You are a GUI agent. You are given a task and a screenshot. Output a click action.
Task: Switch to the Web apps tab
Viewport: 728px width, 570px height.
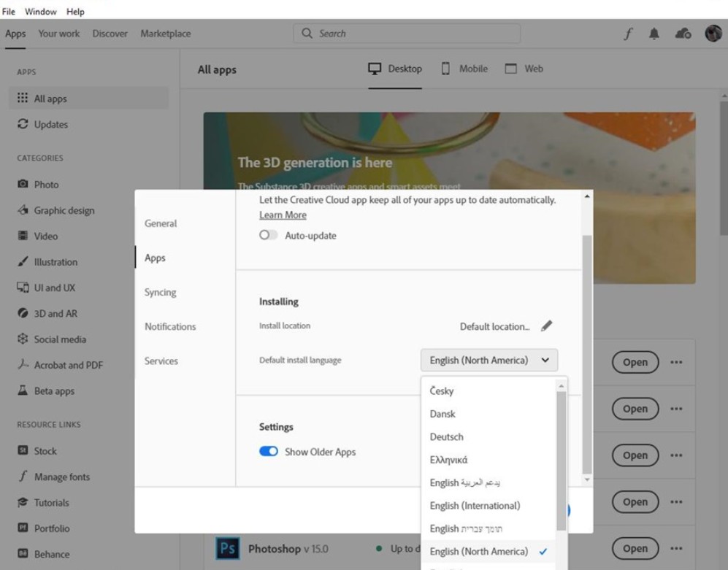[524, 69]
